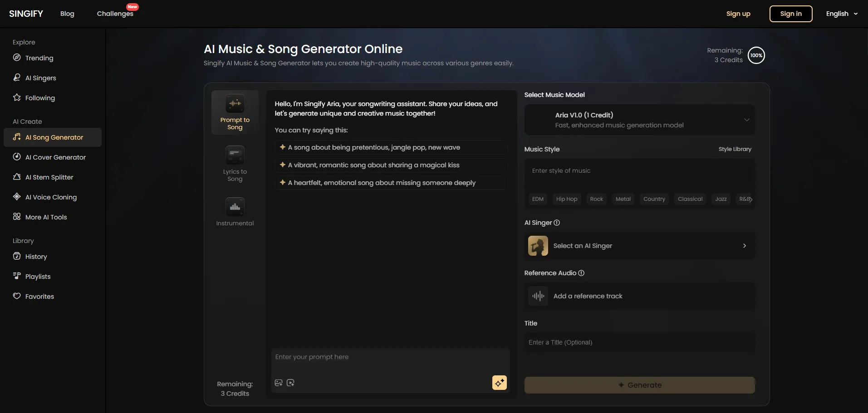The height and width of the screenshot is (413, 868).
Task: Open the Favorites library
Action: (x=39, y=296)
